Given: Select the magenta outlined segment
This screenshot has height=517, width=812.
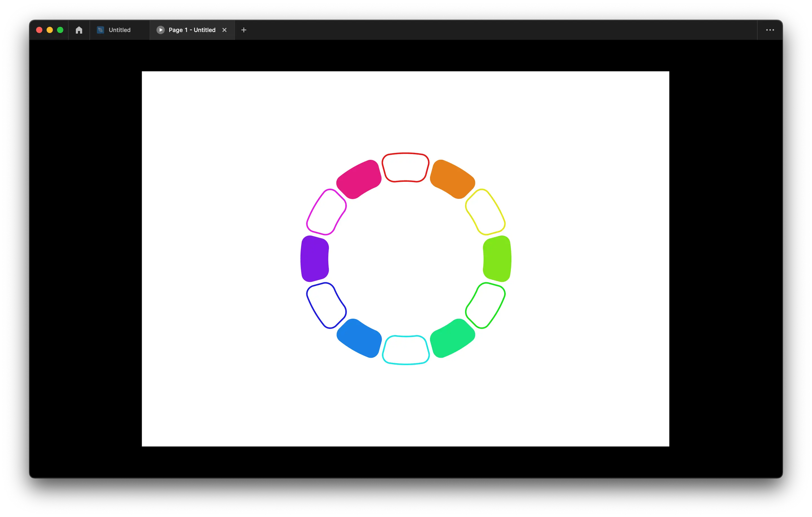Looking at the screenshot, I should [x=326, y=212].
